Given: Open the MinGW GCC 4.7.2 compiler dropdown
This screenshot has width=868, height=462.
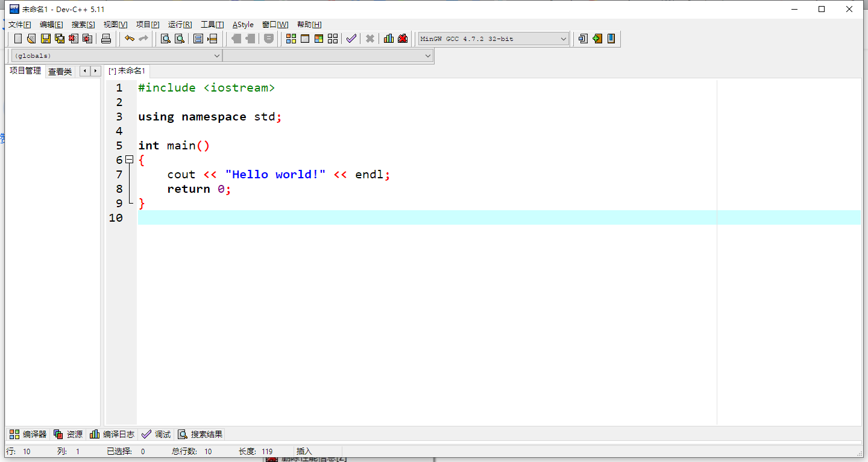Looking at the screenshot, I should tap(494, 39).
